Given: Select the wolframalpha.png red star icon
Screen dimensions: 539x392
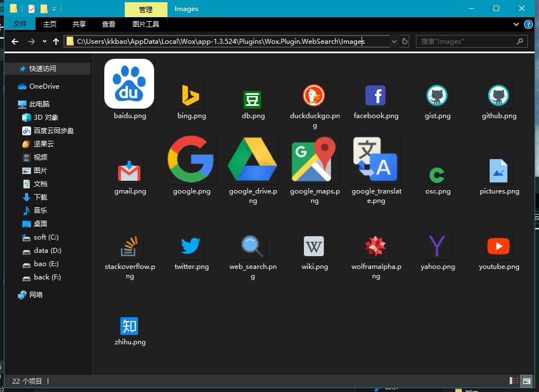Looking at the screenshot, I should [375, 246].
